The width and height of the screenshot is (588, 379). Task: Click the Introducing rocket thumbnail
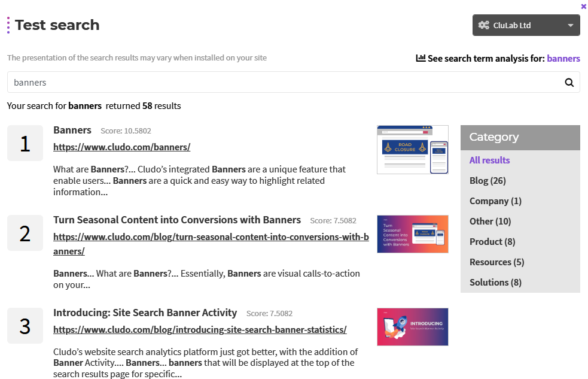click(x=413, y=326)
